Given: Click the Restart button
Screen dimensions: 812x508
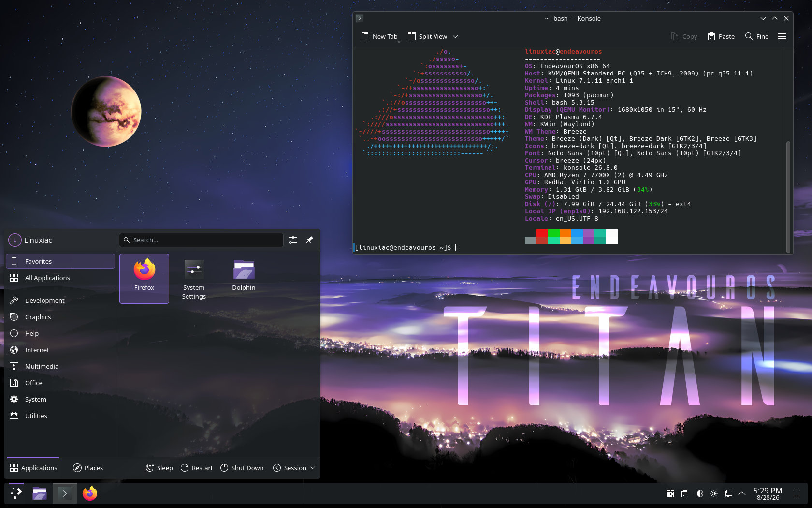Looking at the screenshot, I should [x=197, y=468].
